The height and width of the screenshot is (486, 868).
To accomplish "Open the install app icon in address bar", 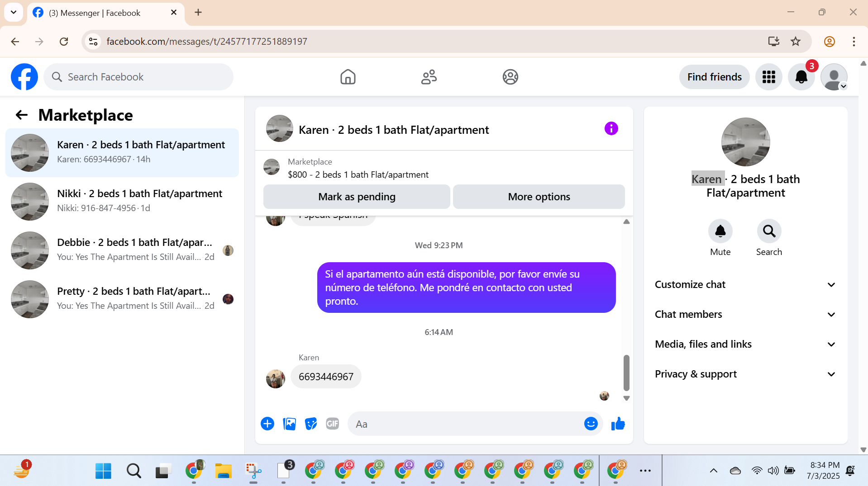I will pos(774,42).
